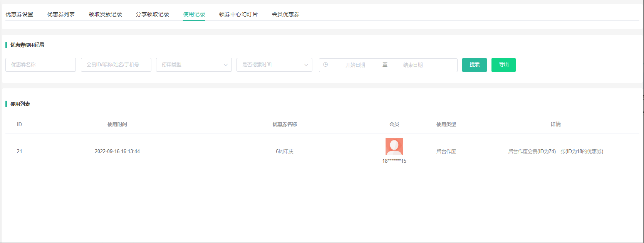Click the 会员ID/昵称/姓名/手机号 search field
Screen dimensions: 644x243
[x=116, y=65]
